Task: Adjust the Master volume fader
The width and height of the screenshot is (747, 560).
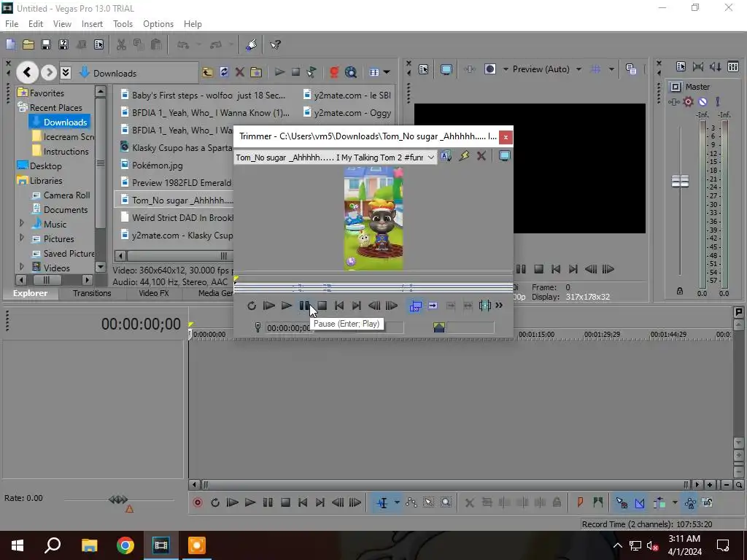Action: tap(680, 182)
